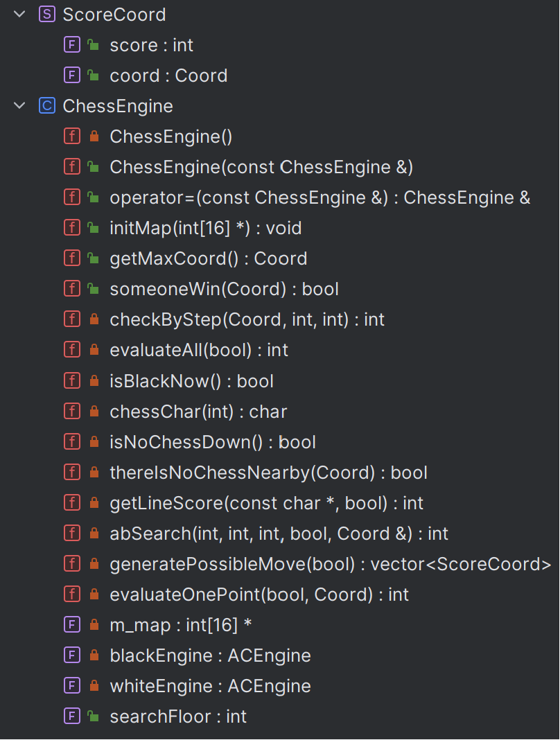Select 'checkByStep(Coord, int, int) : int'
560x740 pixels.
pyautogui.click(x=247, y=320)
